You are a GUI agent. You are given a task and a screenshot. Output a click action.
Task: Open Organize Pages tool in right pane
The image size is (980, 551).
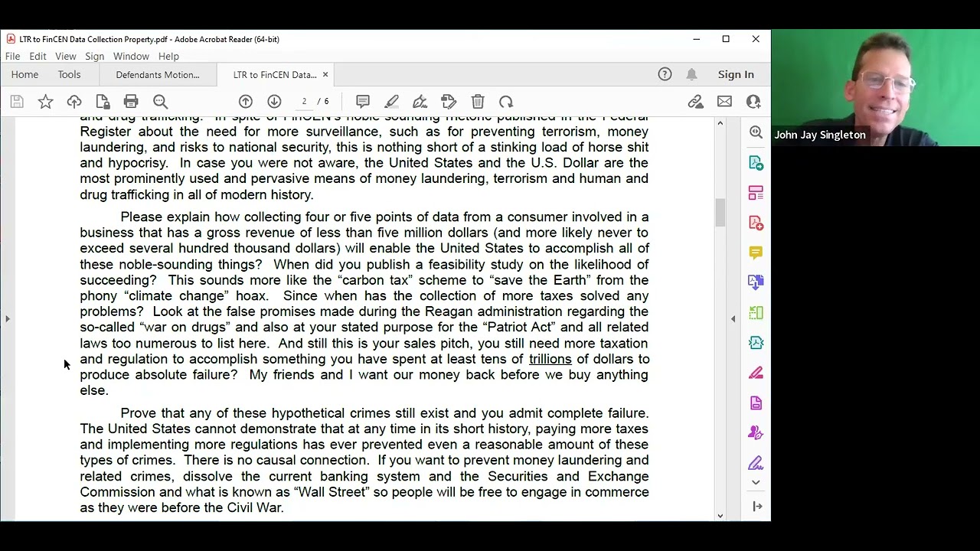coord(756,193)
